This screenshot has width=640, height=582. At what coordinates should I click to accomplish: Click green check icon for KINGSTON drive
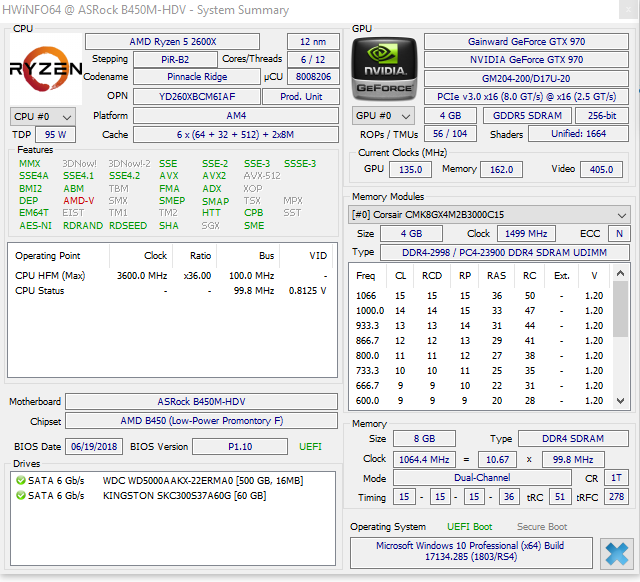(x=20, y=495)
